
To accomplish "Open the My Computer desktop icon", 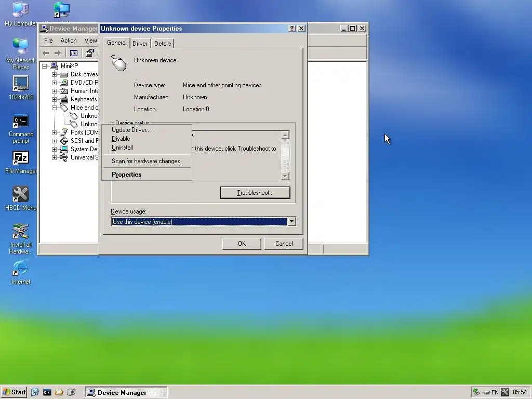I will click(21, 14).
